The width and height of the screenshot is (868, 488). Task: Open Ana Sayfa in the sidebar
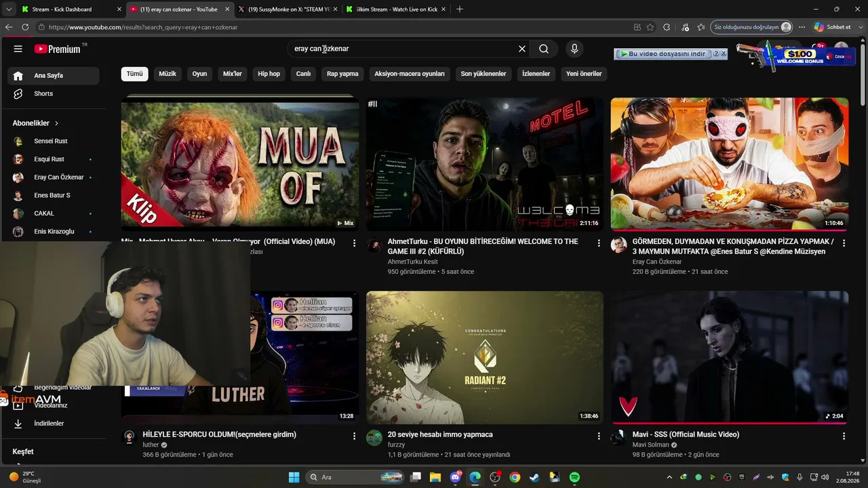pos(54,75)
